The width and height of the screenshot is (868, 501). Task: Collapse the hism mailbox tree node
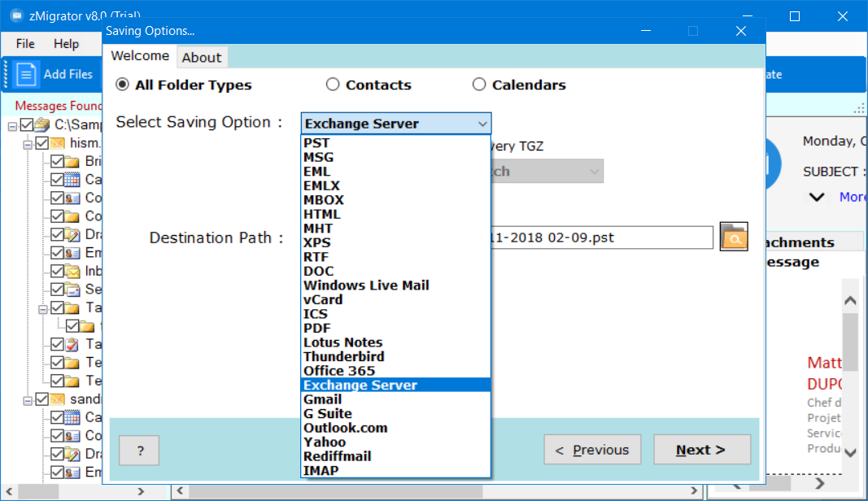click(27, 145)
